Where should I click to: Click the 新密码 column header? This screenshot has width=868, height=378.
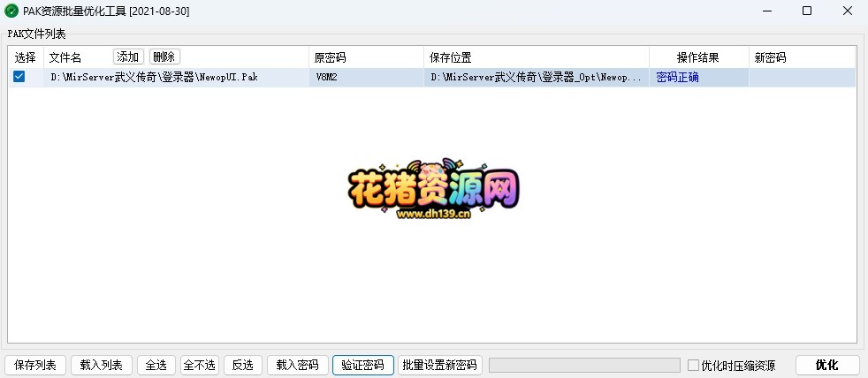click(802, 57)
